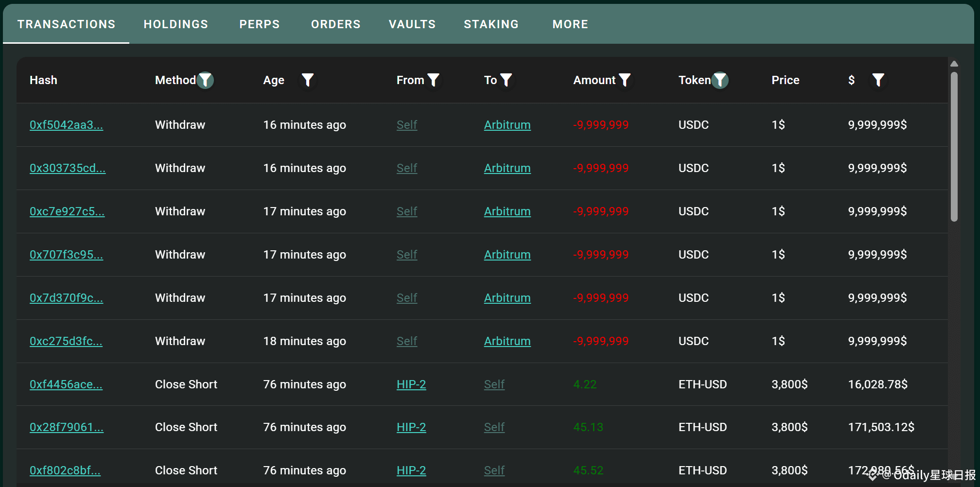Click the Arbitrum link in second row
The height and width of the screenshot is (487, 980).
(507, 168)
